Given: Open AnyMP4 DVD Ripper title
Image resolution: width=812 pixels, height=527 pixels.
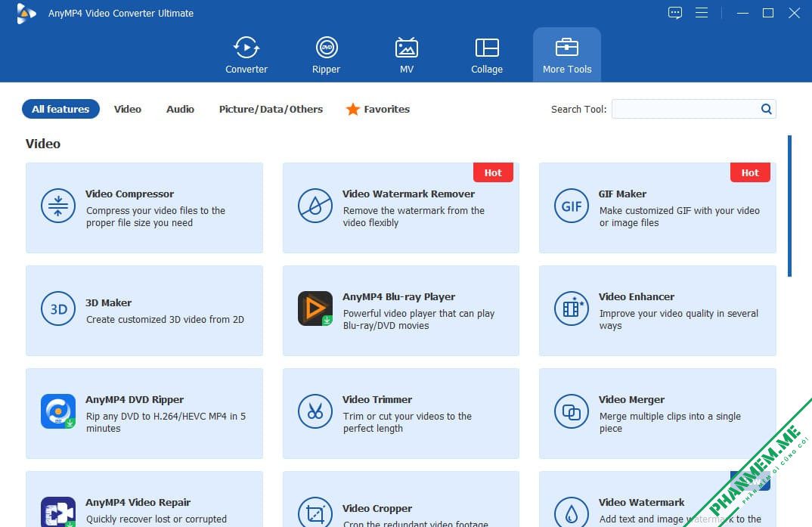Looking at the screenshot, I should (x=135, y=400).
